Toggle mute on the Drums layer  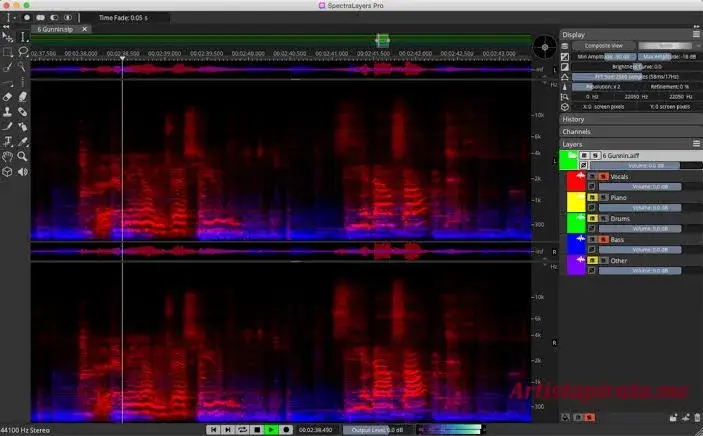[592, 218]
